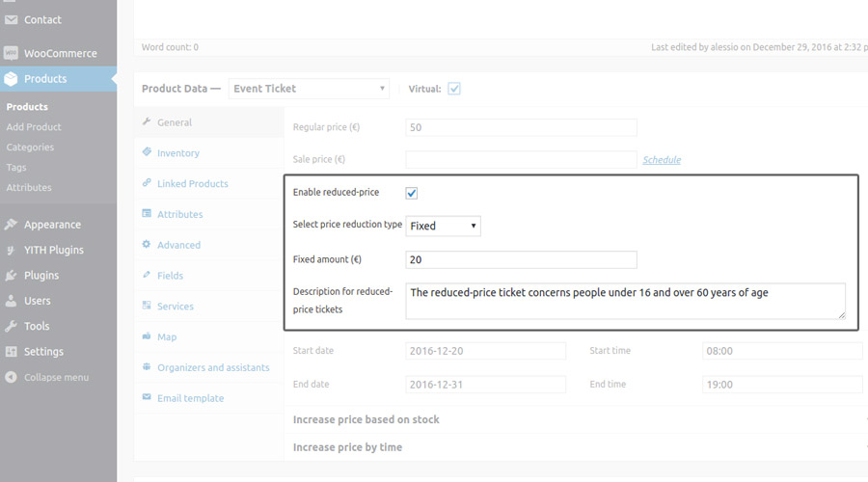
Task: Click the Linked Products chain icon
Action: tap(147, 182)
